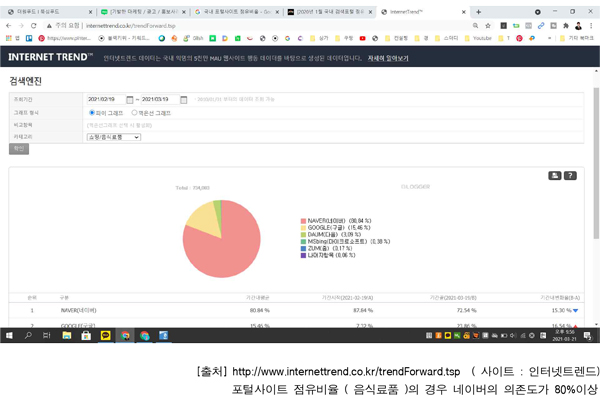Click the ZUM legend entry
The image size is (600, 404).
pyautogui.click(x=326, y=249)
